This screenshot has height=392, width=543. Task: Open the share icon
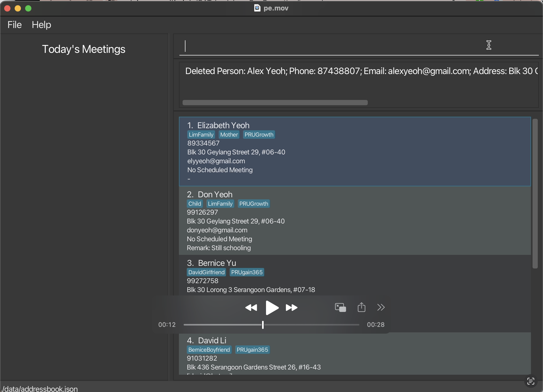click(361, 307)
